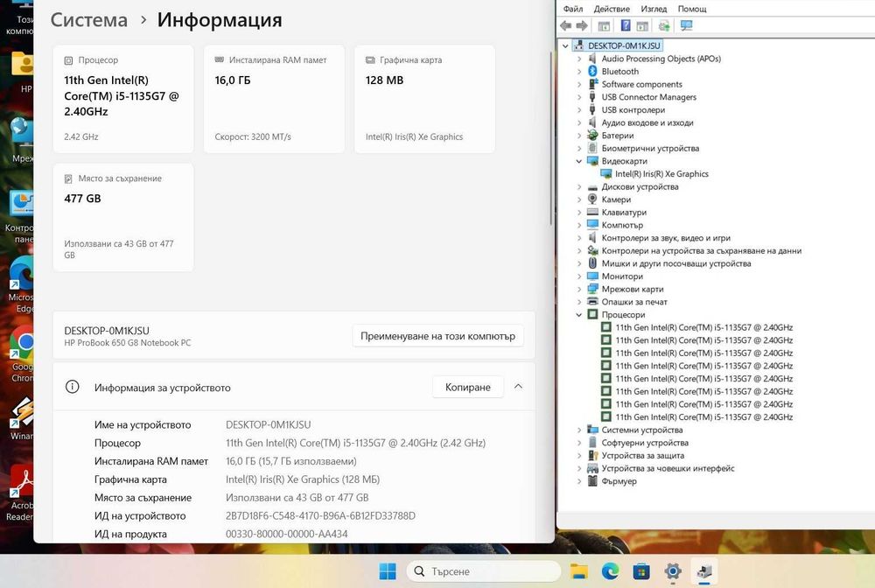The image size is (875, 588).
Task: Click the Батерии battery icon in the tree
Action: point(592,136)
